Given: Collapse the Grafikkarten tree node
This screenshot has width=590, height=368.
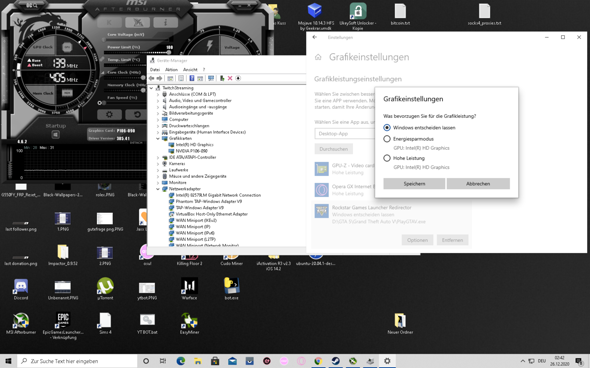Looking at the screenshot, I should [158, 138].
